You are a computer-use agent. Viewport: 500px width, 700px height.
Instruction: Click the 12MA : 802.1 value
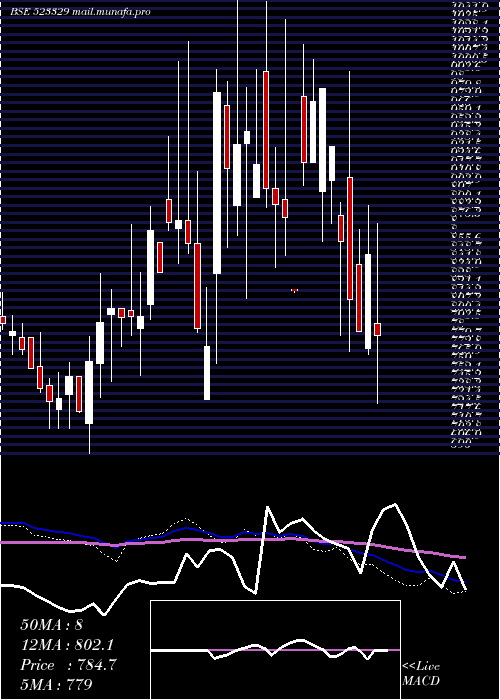click(x=67, y=645)
